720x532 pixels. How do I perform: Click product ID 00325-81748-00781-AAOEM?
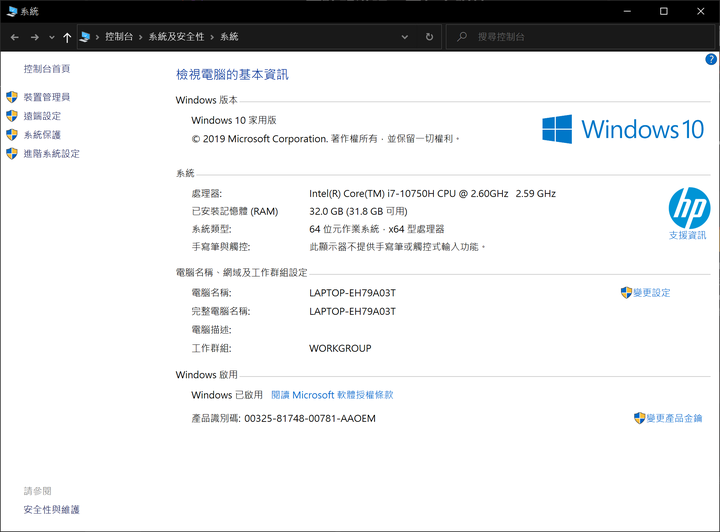pos(310,419)
